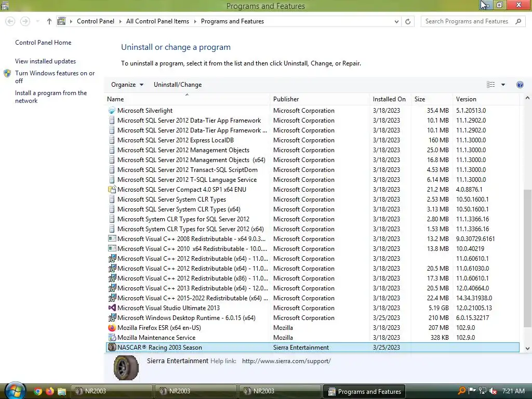Click the Forward navigation arrow
532x399 pixels.
[25, 21]
